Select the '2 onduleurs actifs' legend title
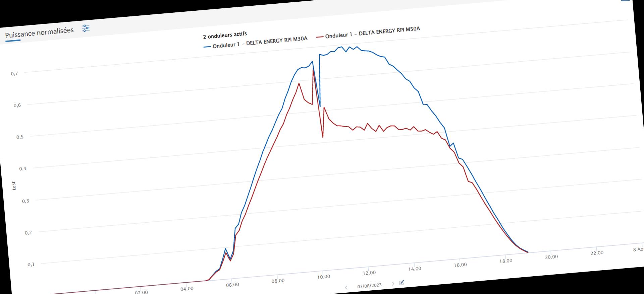This screenshot has width=644, height=294. pyautogui.click(x=225, y=35)
